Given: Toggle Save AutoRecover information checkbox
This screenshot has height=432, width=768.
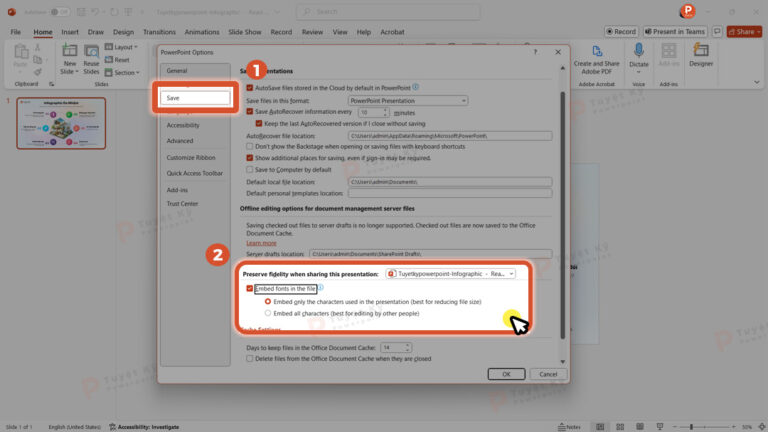Looking at the screenshot, I should coord(250,112).
